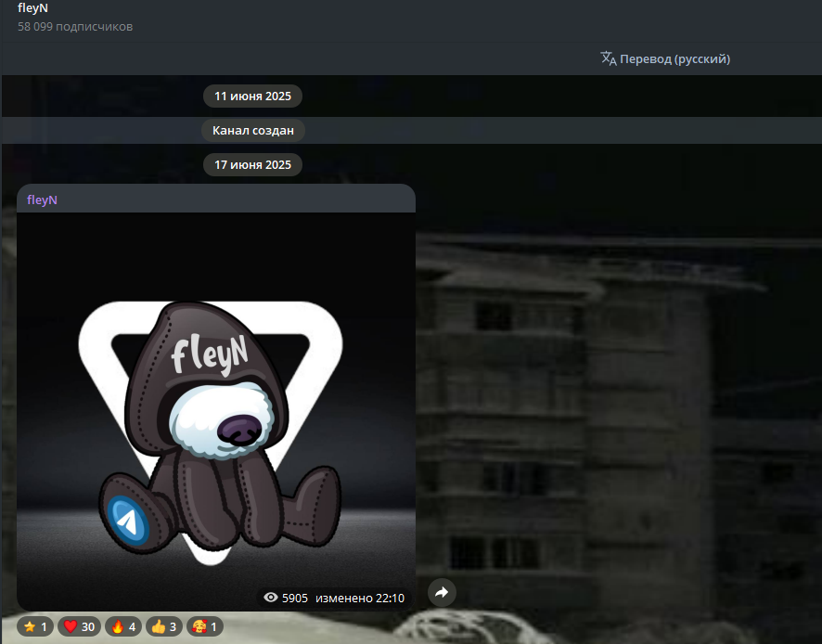Screen dimensions: 822x644
Task: Click the 58 099 подписчиков subscriber count
Action: [x=75, y=26]
